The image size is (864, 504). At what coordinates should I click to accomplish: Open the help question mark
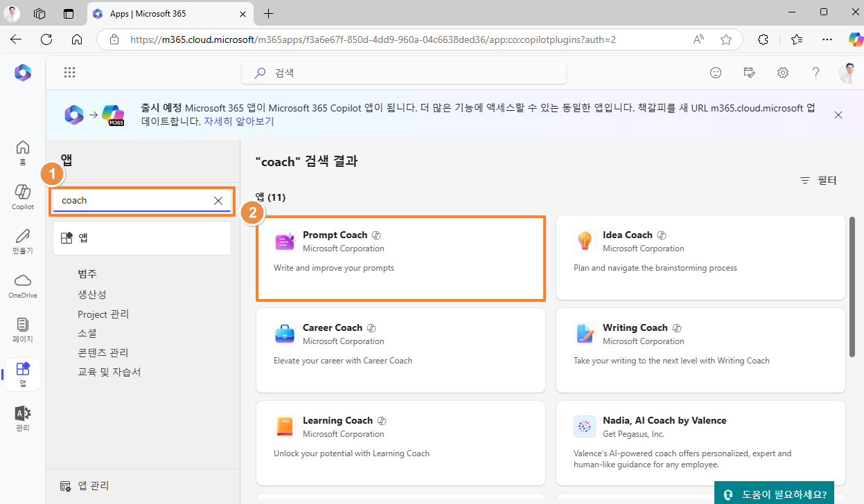816,73
